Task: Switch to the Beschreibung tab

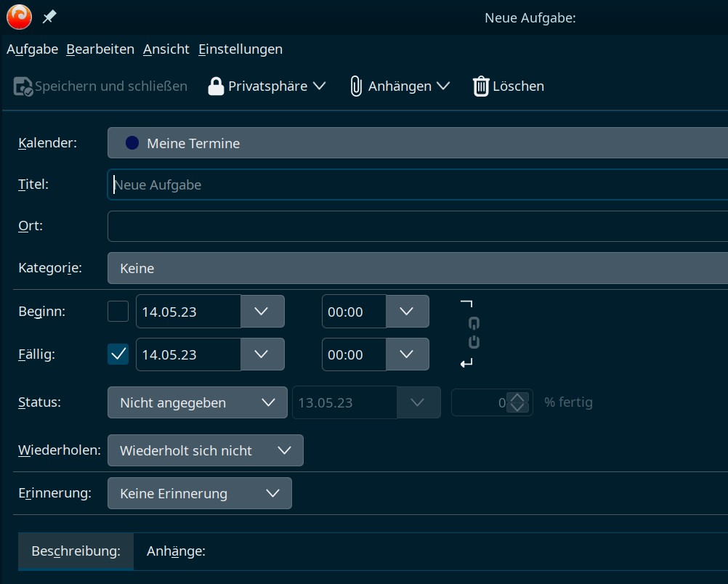Action: 76,551
